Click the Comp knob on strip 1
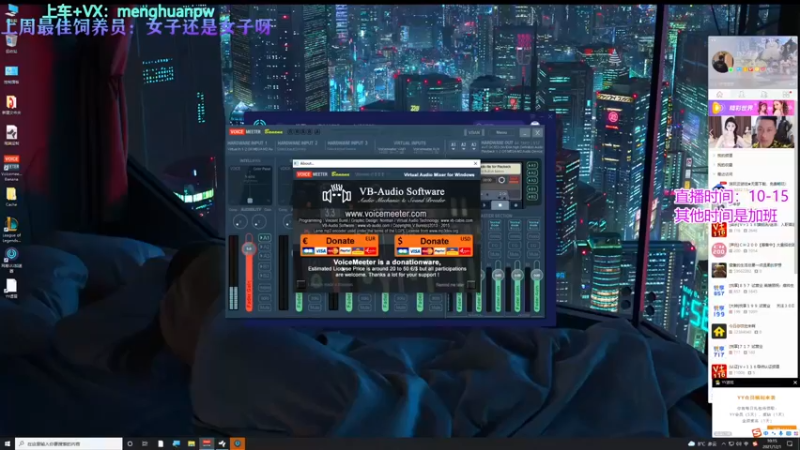This screenshot has width=800, height=450. 239,221
